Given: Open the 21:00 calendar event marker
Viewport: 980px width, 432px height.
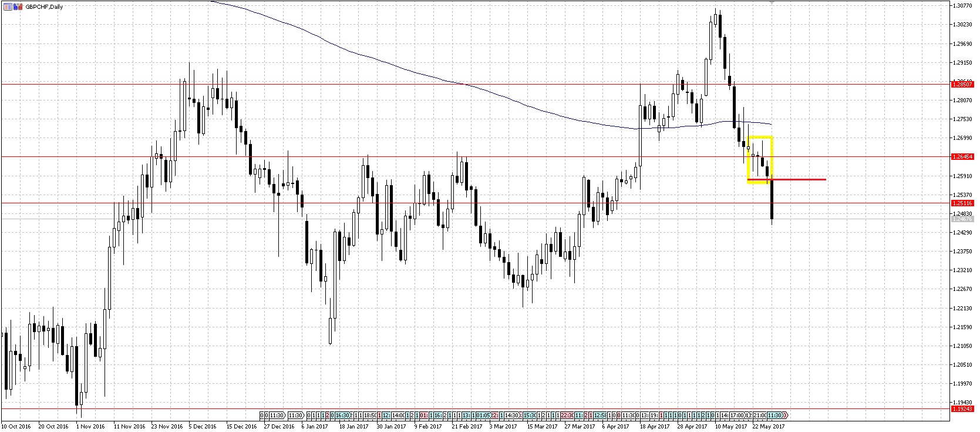Looking at the screenshot, I should [x=760, y=414].
